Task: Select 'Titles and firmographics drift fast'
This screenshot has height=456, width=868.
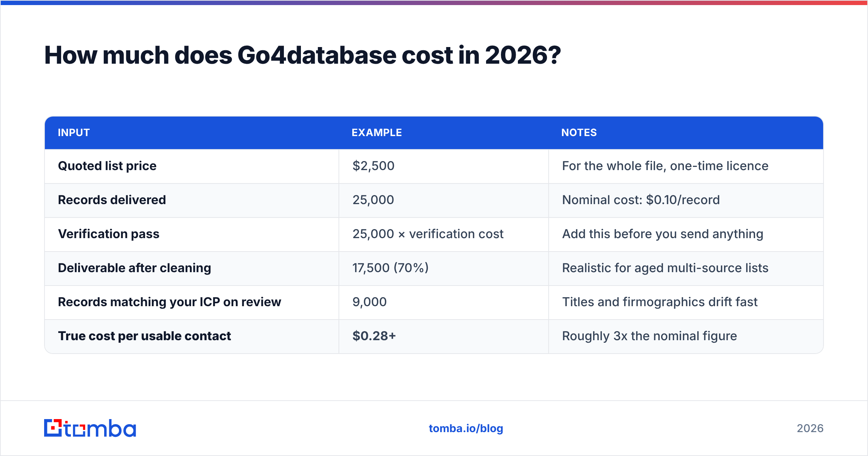Action: coord(660,302)
